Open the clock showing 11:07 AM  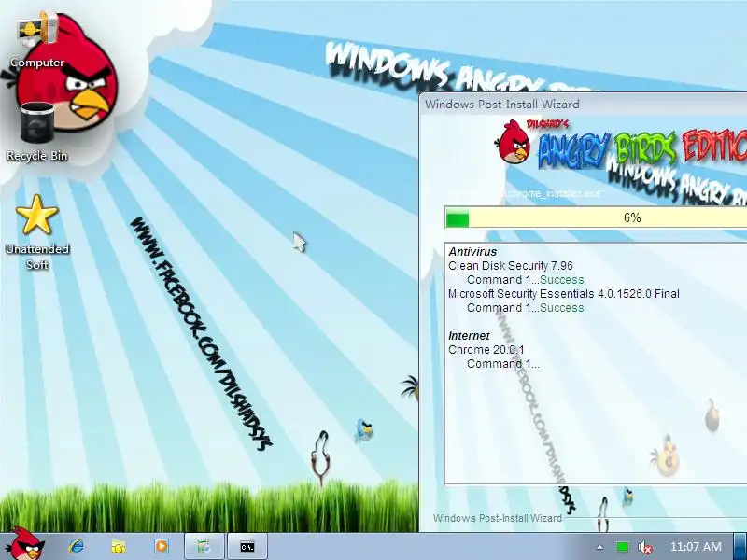(x=696, y=547)
